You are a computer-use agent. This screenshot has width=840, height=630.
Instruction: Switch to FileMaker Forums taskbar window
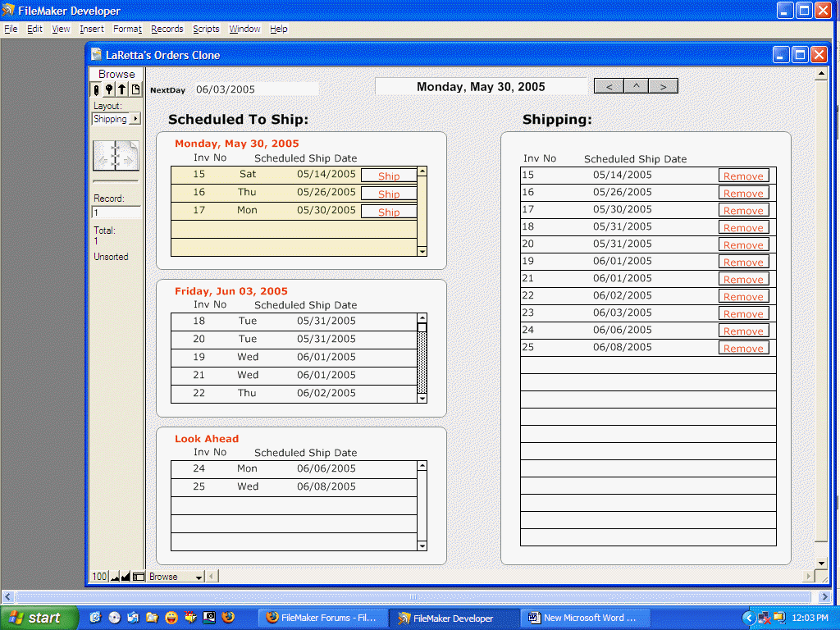323,618
